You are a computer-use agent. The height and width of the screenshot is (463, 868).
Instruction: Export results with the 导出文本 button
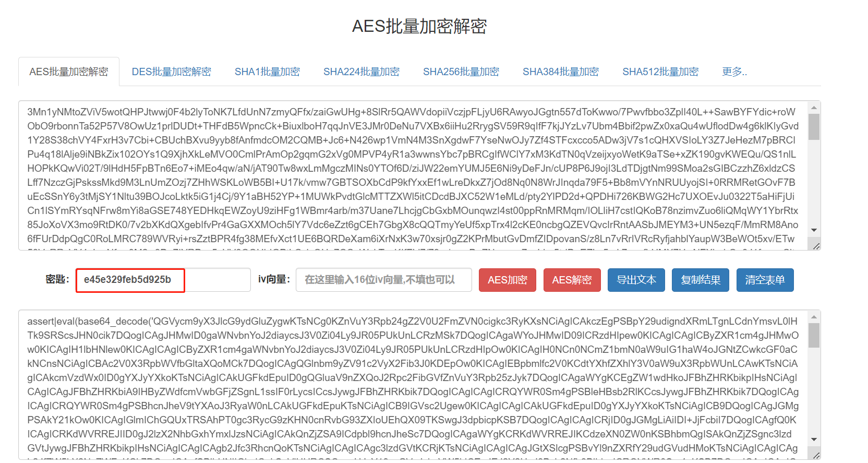[x=636, y=280]
